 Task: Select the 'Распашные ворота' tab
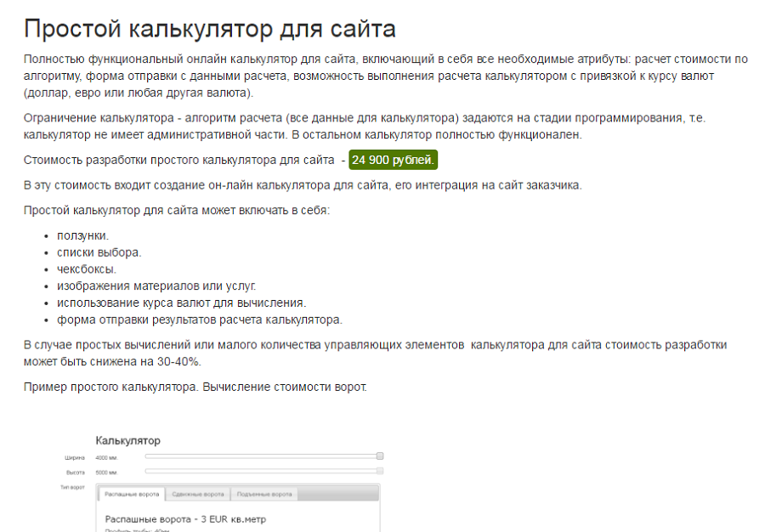pyautogui.click(x=132, y=494)
